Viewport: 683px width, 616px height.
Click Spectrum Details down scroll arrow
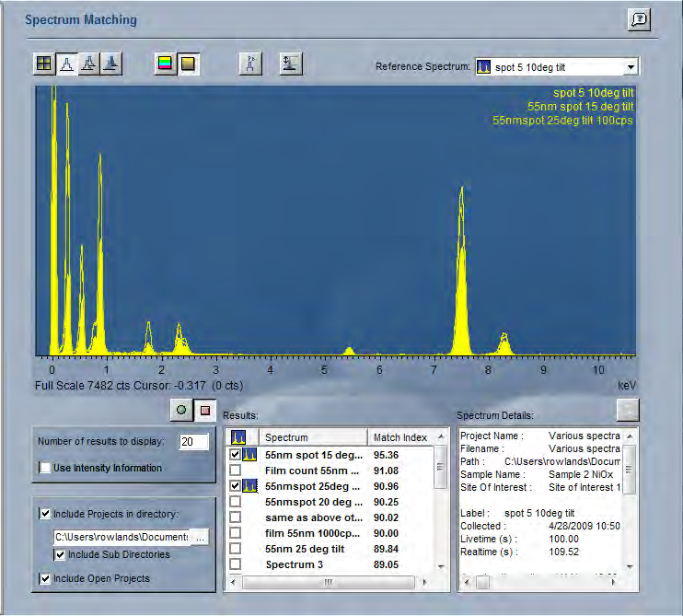630,567
